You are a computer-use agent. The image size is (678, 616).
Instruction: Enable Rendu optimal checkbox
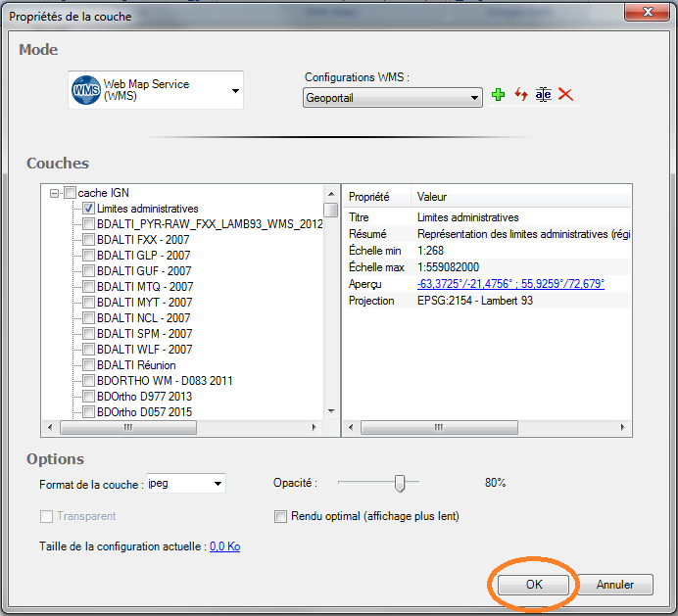pos(281,516)
